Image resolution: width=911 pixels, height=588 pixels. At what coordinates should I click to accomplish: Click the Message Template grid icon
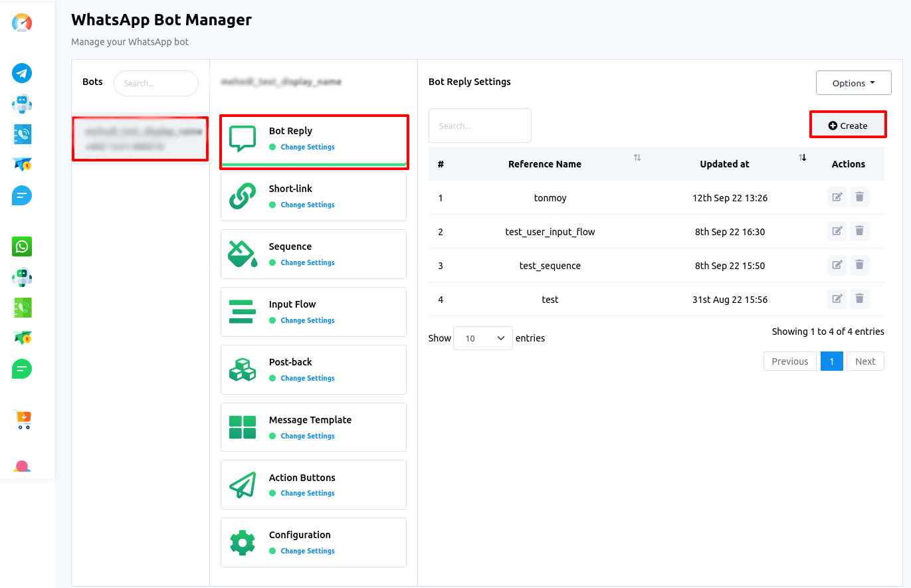click(243, 427)
